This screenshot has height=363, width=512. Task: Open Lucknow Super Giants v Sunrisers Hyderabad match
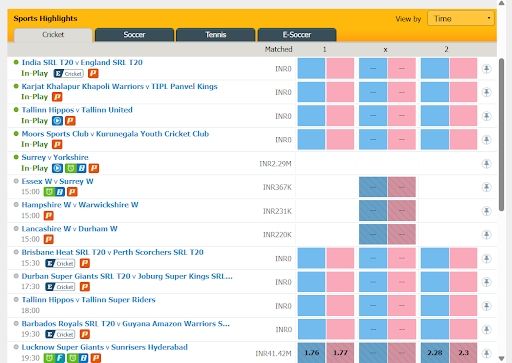pos(104,347)
